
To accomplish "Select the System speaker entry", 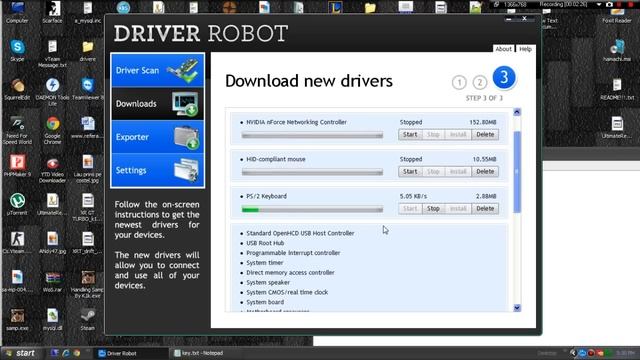I will coord(268,282).
